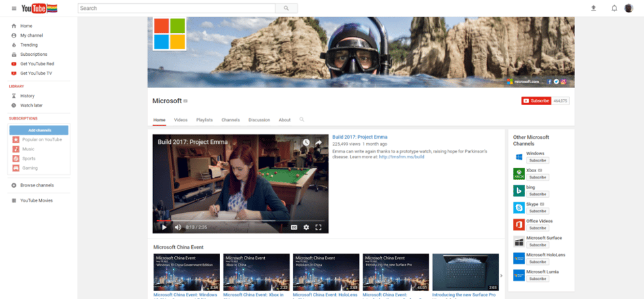Switch to the Videos tab

[x=181, y=120]
